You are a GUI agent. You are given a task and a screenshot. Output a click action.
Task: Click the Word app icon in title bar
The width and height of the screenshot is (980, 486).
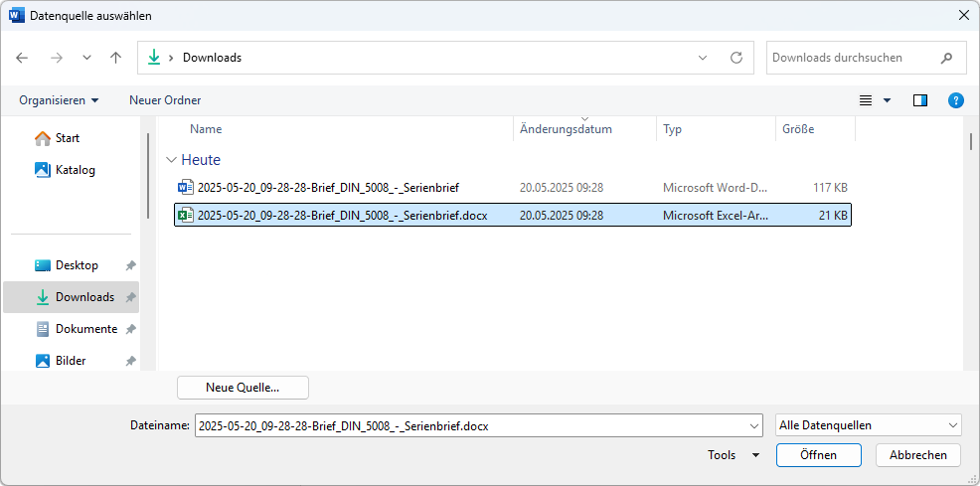(x=17, y=16)
